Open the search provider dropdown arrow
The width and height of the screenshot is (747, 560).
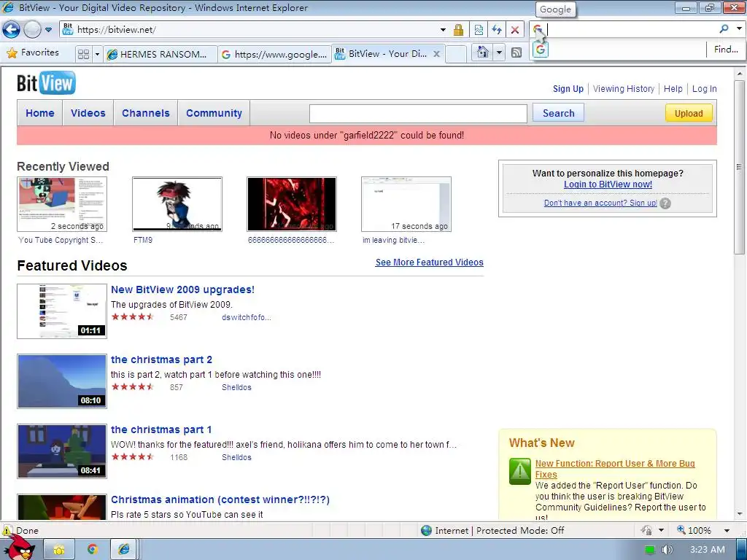point(739,29)
